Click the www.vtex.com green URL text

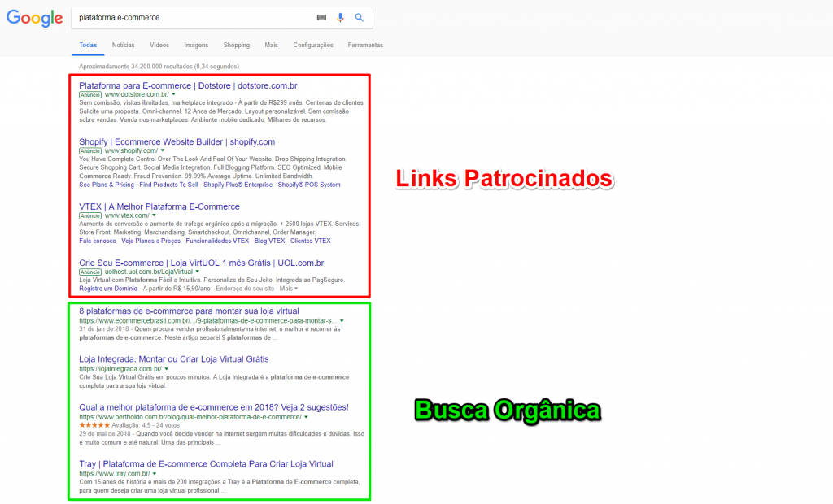tap(127, 215)
